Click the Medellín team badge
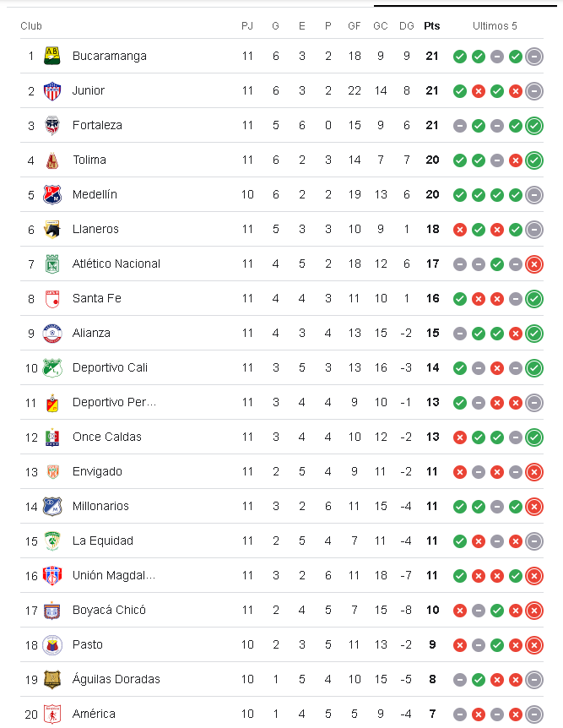Image resolution: width=563 pixels, height=728 pixels. pos(52,194)
